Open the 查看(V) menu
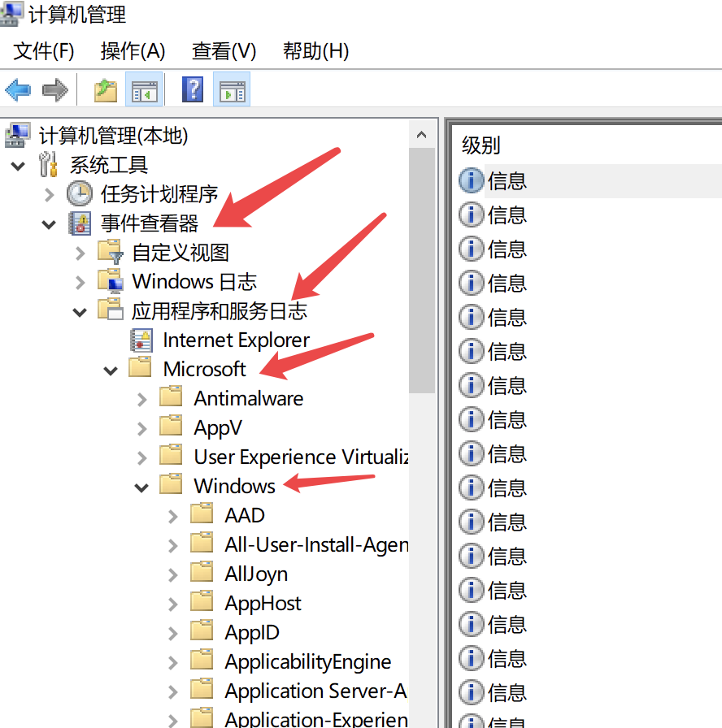The width and height of the screenshot is (722, 728). click(224, 51)
